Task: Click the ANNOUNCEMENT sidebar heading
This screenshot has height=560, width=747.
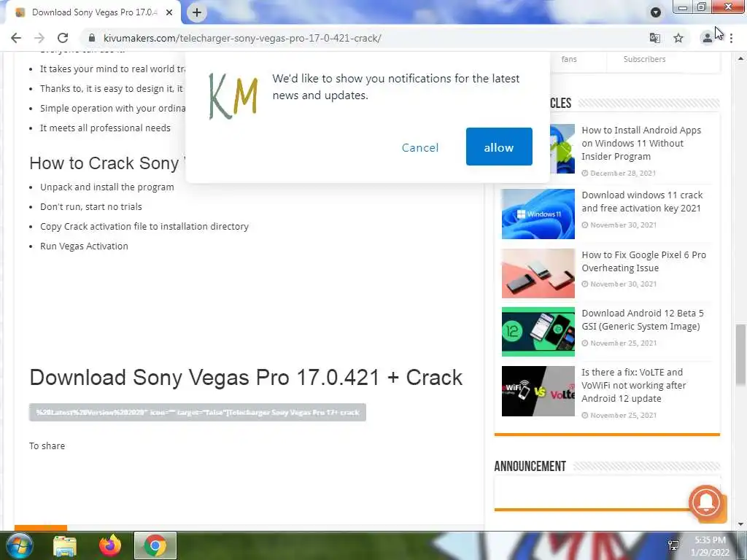Action: pos(530,466)
